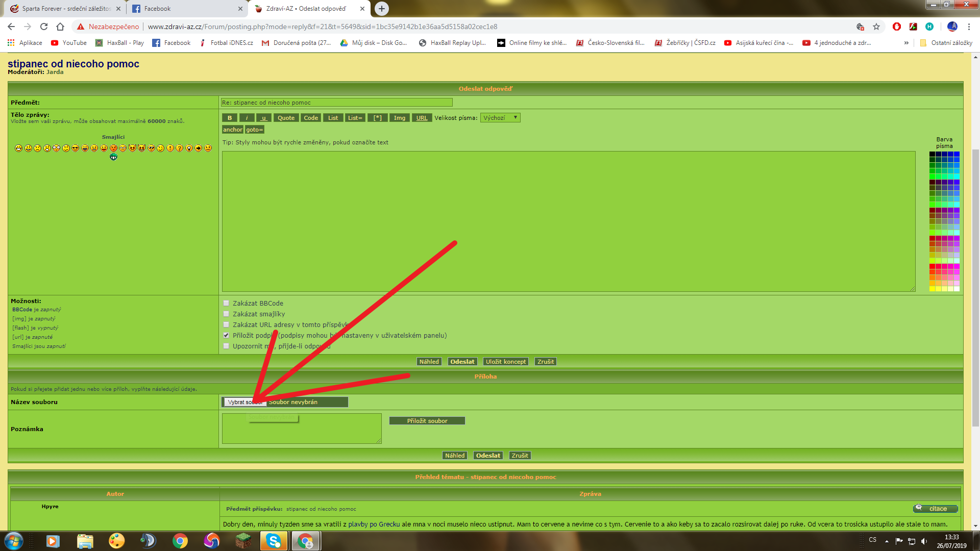The height and width of the screenshot is (551, 980).
Task: Enable Zakázat BBCode checkbox
Action: (x=226, y=303)
